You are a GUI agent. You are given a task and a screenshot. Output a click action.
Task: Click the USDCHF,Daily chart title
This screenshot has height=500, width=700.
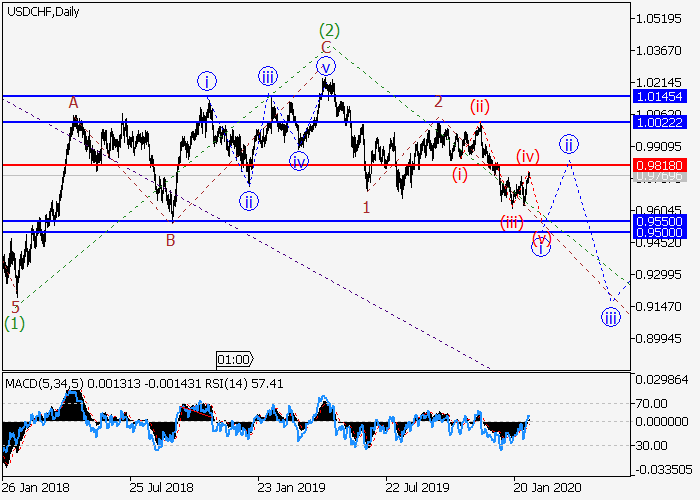point(43,11)
